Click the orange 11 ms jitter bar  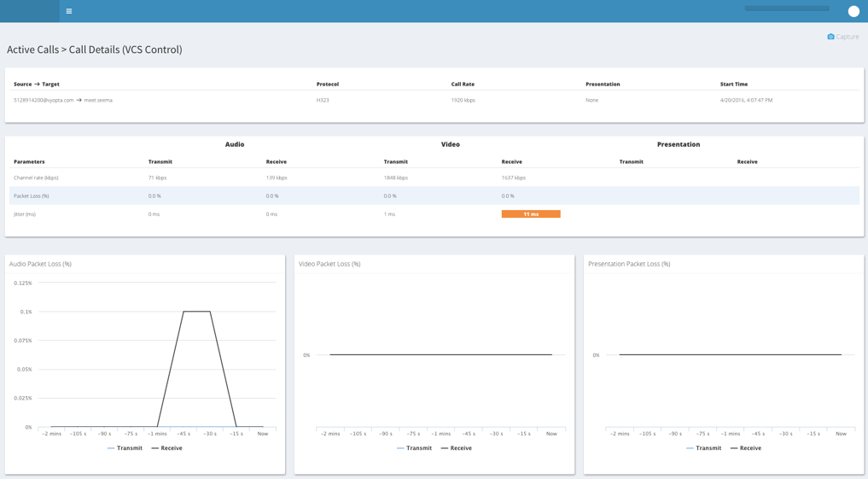click(531, 213)
